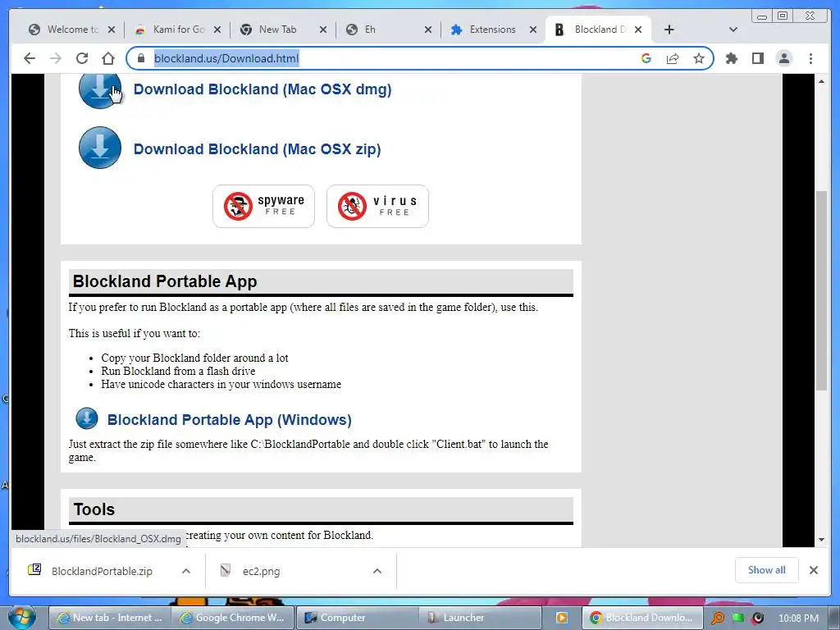Reload the Blockland download page

tap(82, 58)
